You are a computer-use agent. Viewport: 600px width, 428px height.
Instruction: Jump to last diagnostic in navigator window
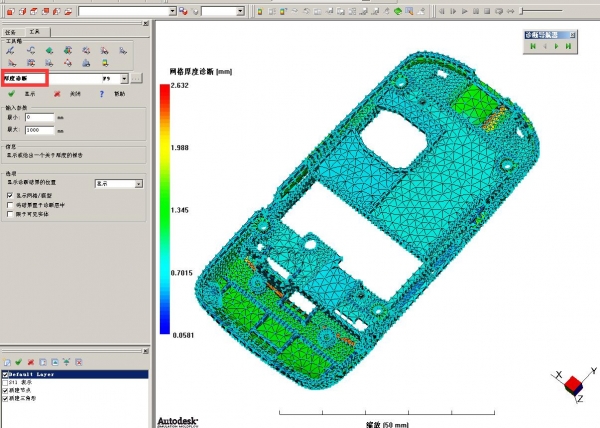568,46
